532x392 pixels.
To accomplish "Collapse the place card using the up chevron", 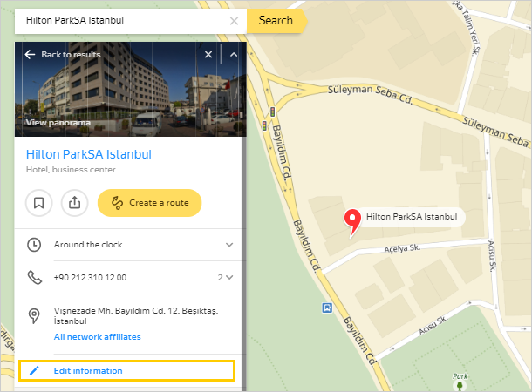I will (x=234, y=55).
